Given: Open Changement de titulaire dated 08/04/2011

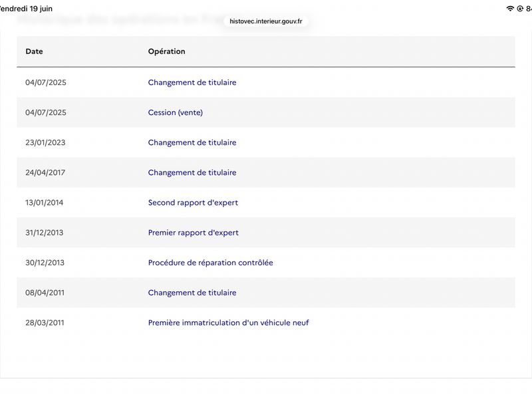Looking at the screenshot, I should pyautogui.click(x=192, y=293).
